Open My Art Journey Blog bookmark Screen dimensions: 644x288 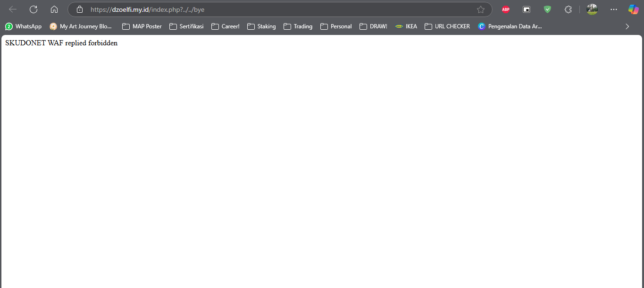pyautogui.click(x=81, y=26)
